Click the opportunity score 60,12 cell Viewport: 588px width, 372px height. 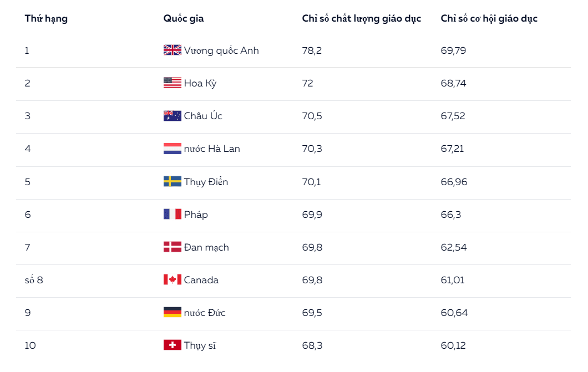pyautogui.click(x=453, y=345)
